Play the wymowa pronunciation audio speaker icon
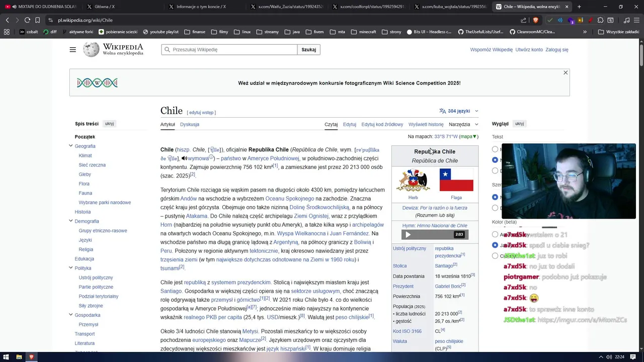Screen dimensions: 644x362 click(x=184, y=158)
